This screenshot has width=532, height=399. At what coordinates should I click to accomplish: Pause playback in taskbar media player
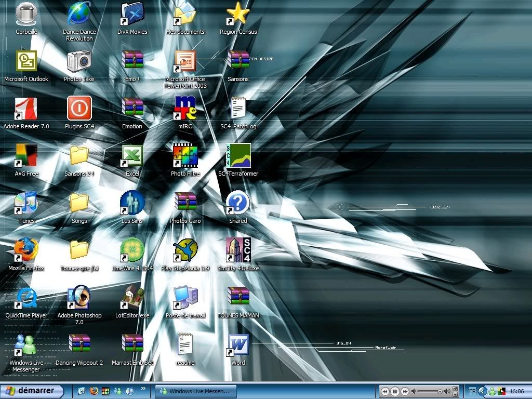click(x=395, y=391)
